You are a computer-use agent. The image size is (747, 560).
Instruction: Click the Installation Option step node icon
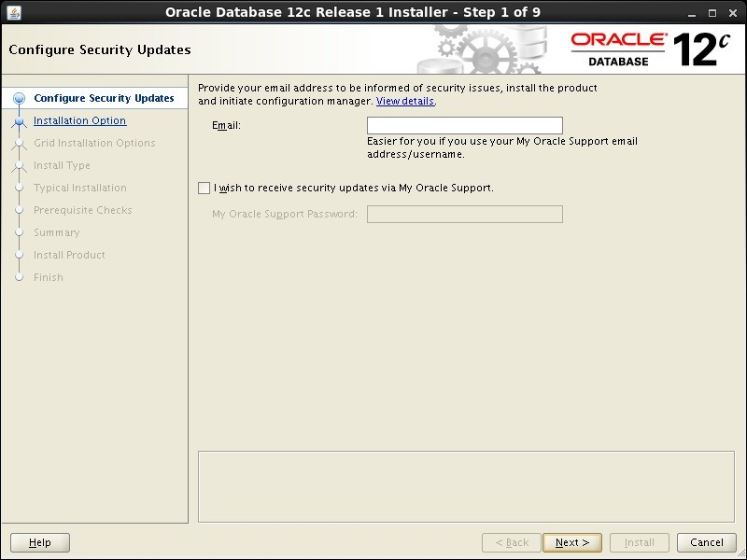pos(19,121)
